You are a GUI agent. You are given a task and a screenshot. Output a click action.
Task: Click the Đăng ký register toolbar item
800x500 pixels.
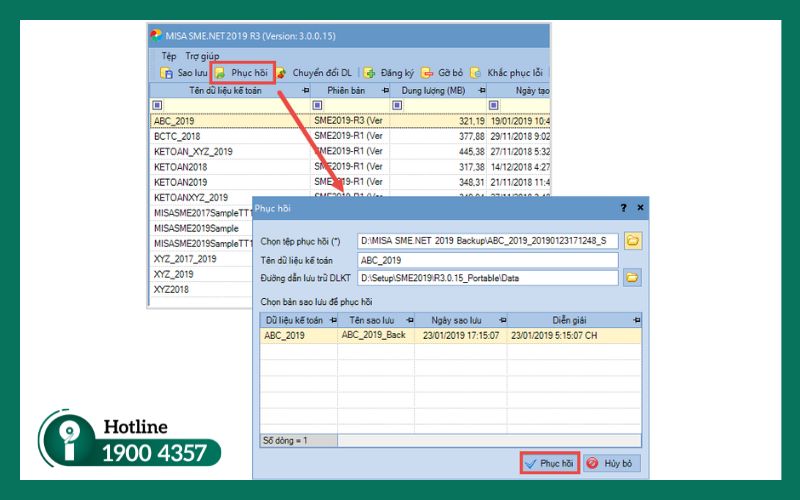[x=389, y=73]
